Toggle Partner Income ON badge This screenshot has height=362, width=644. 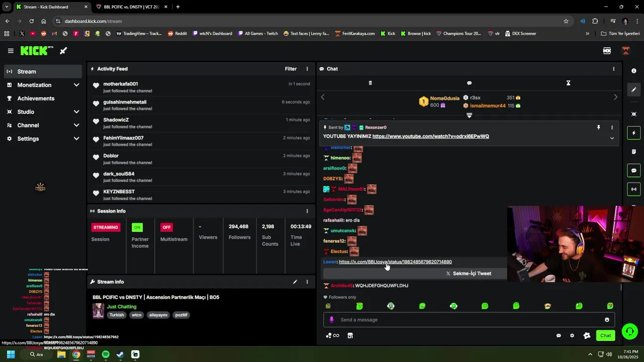137,227
